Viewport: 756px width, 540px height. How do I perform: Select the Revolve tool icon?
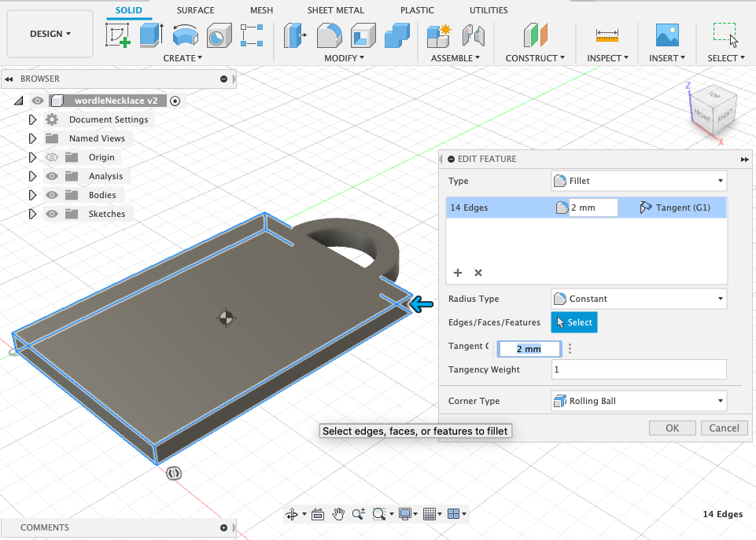pyautogui.click(x=185, y=35)
